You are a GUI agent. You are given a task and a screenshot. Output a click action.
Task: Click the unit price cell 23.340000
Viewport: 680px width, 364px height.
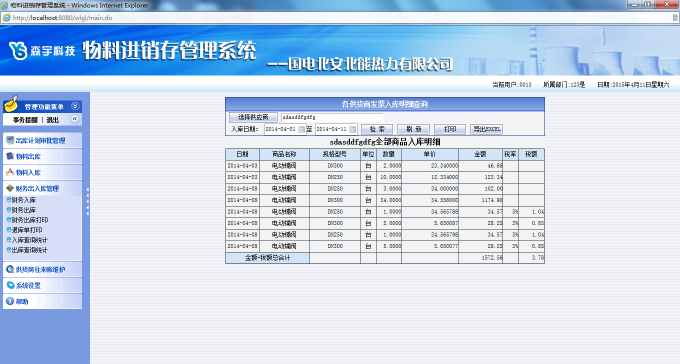coord(430,166)
